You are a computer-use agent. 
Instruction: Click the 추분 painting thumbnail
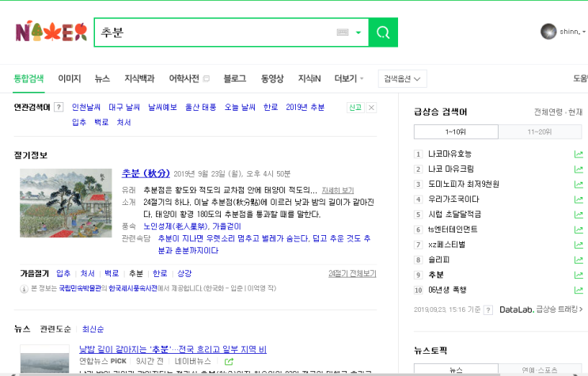point(66,203)
